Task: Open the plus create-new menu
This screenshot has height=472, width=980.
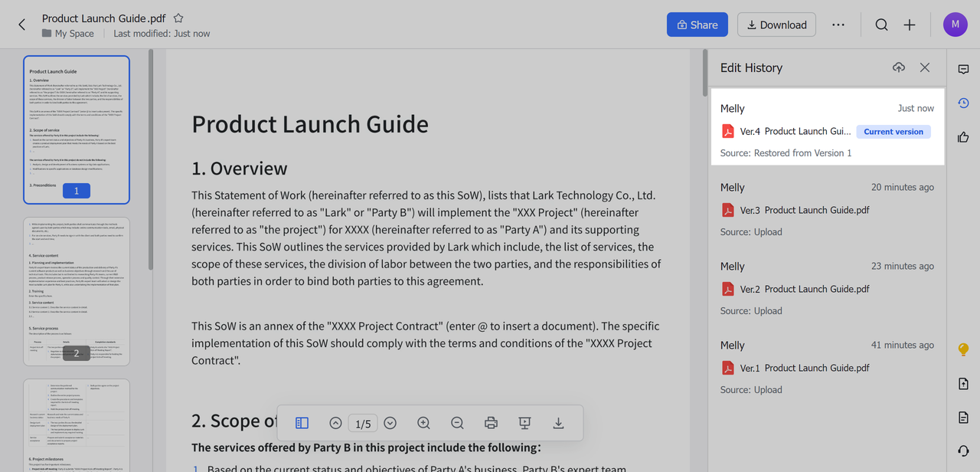Action: coord(910,25)
